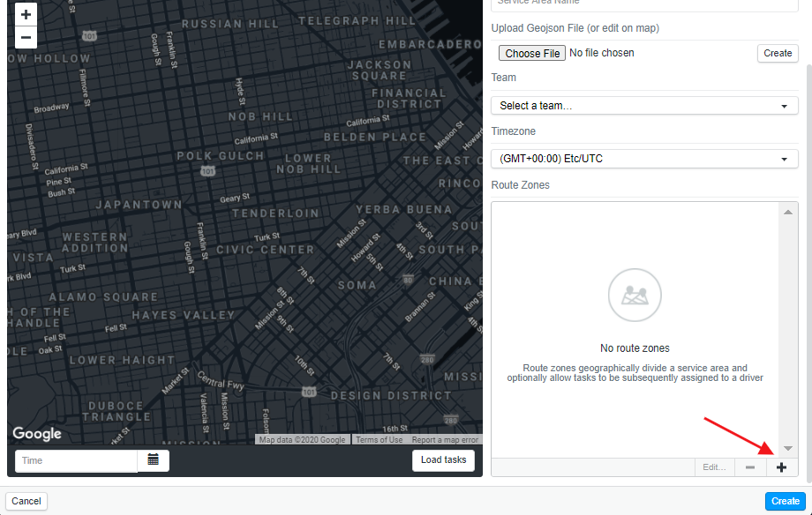Screen dimensions: 812x515
Task: Open the calendar date picker
Action: point(154,460)
